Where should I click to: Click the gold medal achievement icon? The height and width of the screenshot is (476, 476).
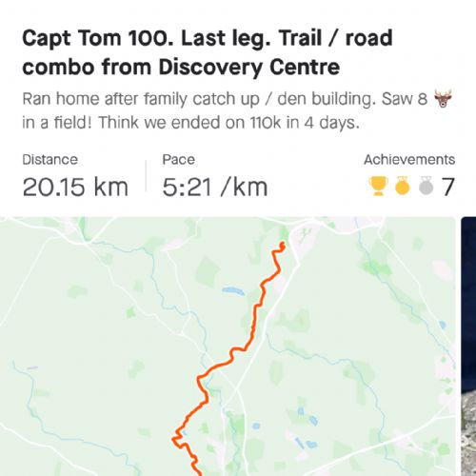pyautogui.click(x=403, y=186)
